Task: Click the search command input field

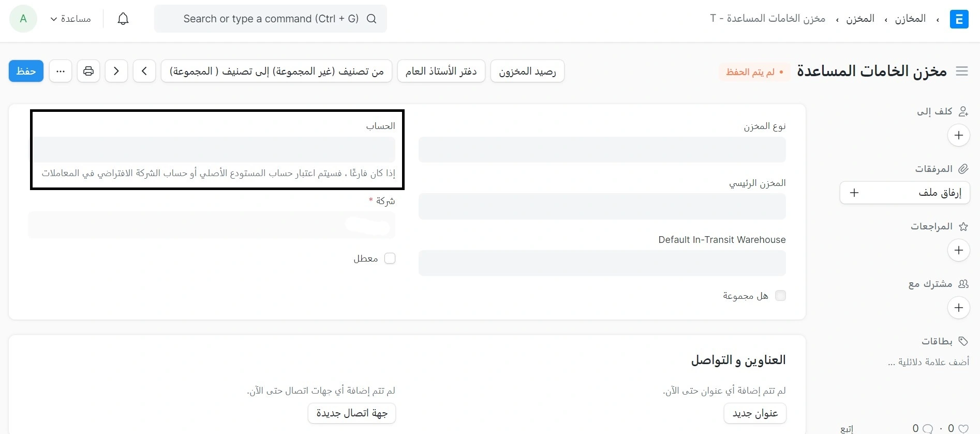Action: (x=270, y=19)
